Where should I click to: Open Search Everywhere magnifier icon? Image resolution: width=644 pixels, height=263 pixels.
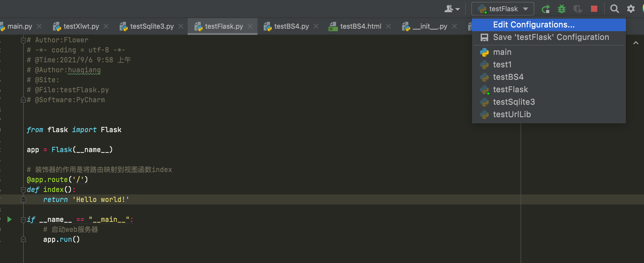(x=614, y=9)
